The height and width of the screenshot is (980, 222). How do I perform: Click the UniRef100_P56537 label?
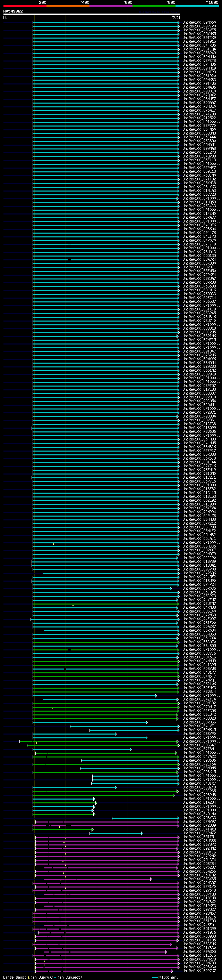[x=199, y=301]
